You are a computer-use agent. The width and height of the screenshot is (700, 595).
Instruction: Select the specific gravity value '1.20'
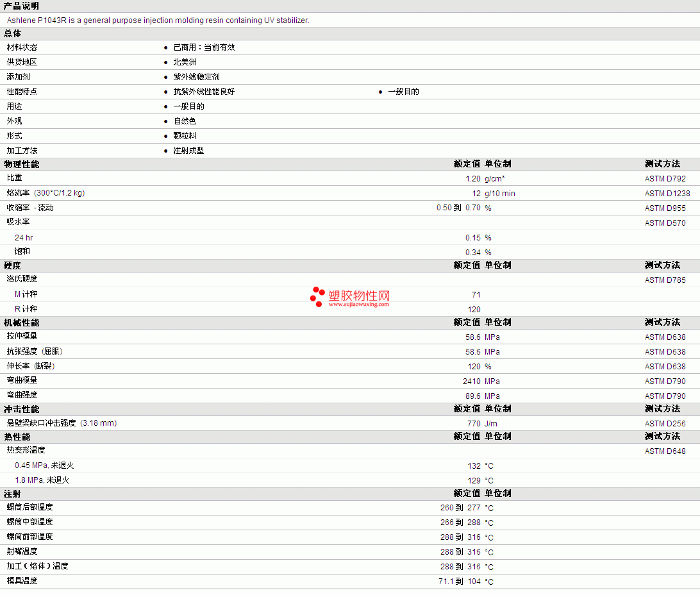point(473,178)
